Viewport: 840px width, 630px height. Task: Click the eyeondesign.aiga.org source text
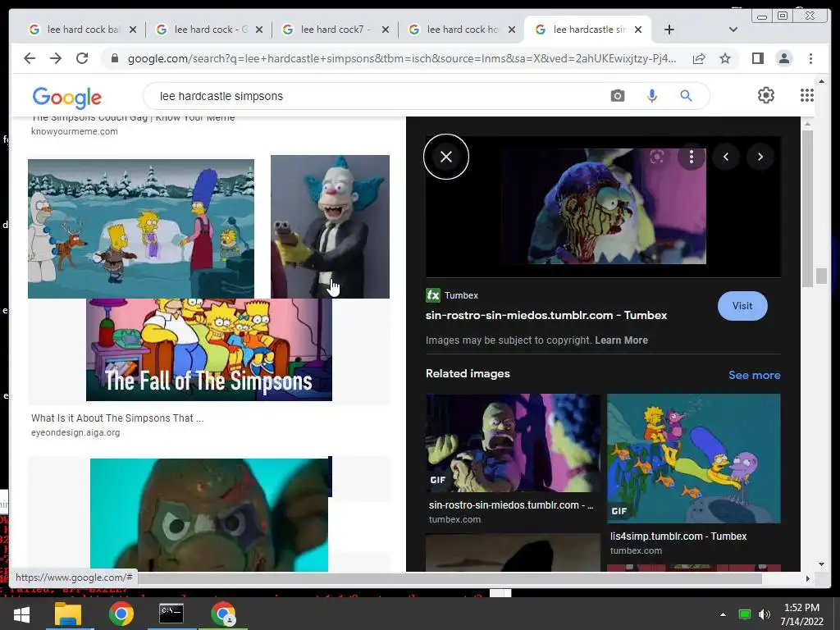(x=75, y=432)
